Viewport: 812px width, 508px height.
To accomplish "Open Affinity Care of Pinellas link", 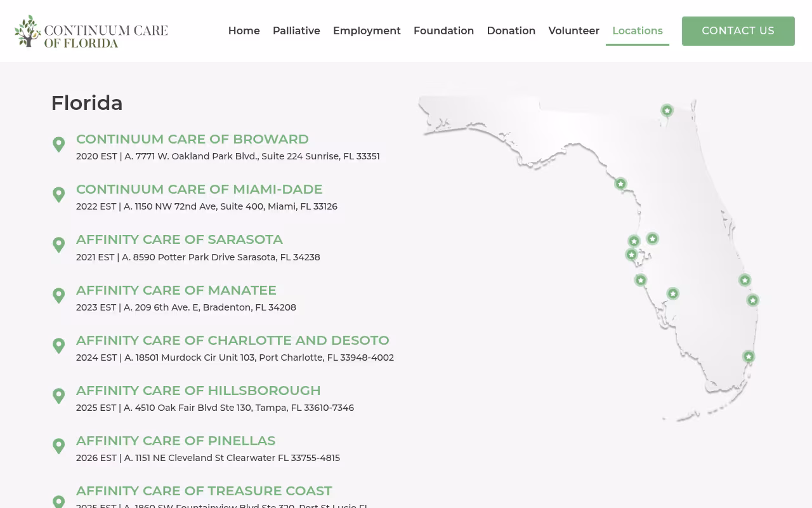I will point(176,441).
